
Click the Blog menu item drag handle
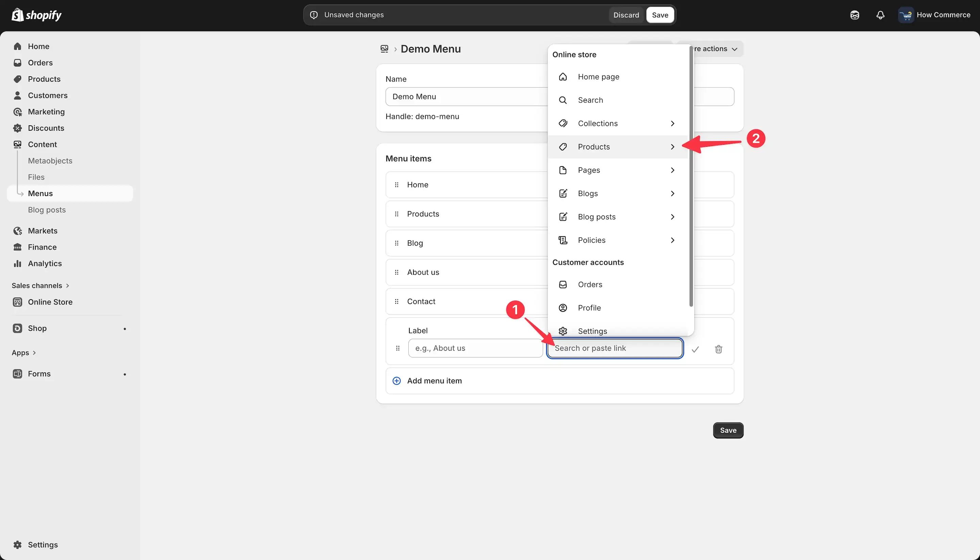(x=396, y=243)
